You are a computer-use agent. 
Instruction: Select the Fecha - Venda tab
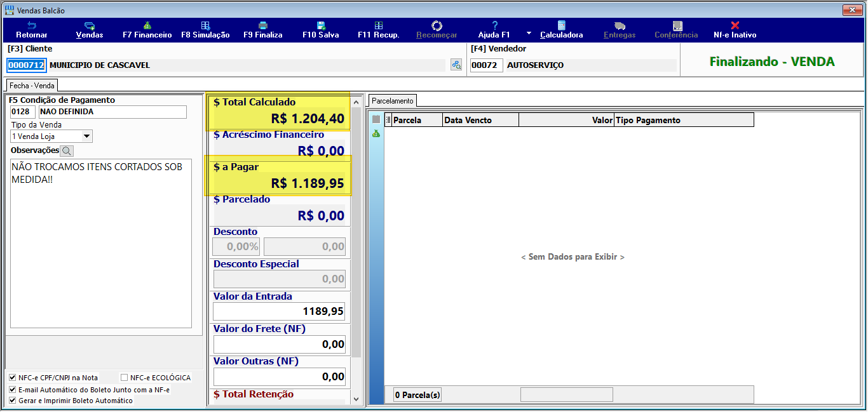32,86
